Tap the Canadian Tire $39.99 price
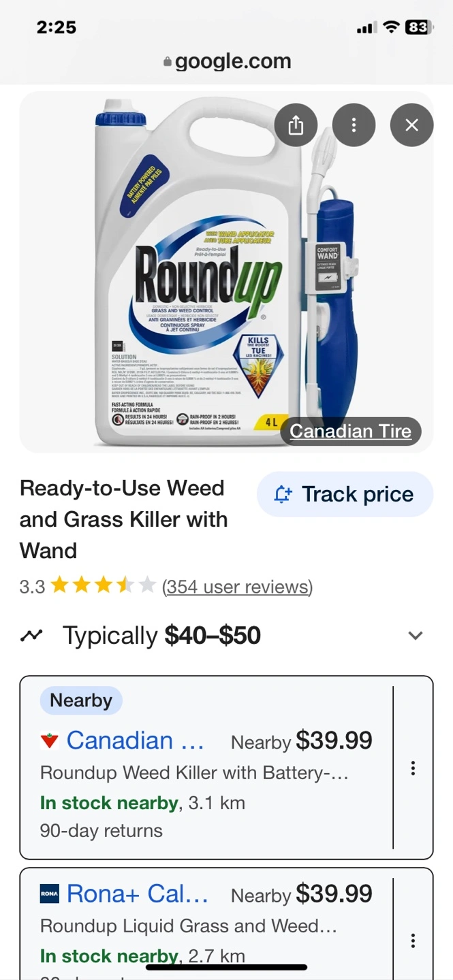Screen dimensions: 453x980 (x=334, y=740)
